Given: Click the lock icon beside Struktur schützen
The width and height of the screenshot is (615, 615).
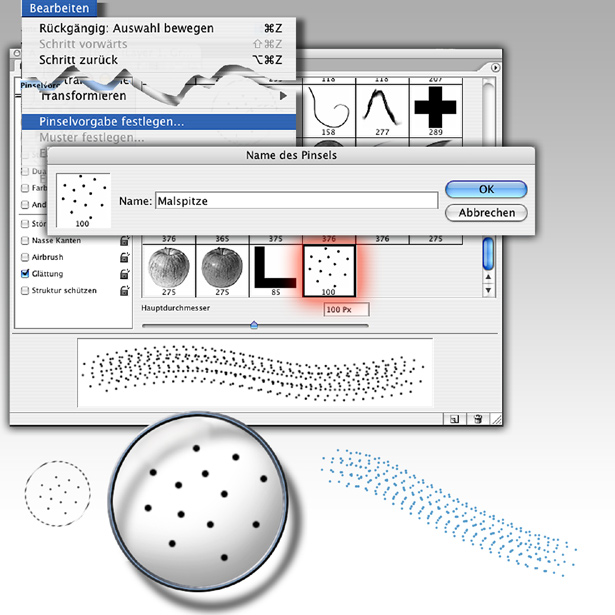Looking at the screenshot, I should pos(124,291).
